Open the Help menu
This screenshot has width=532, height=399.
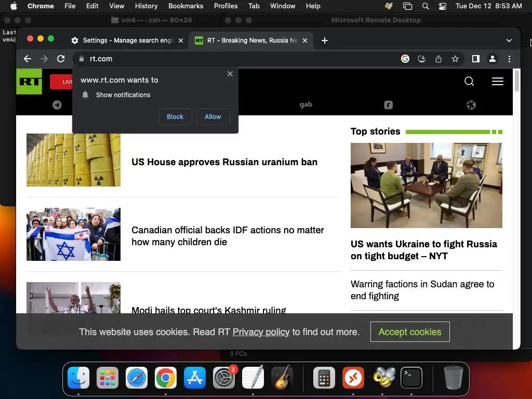(313, 6)
